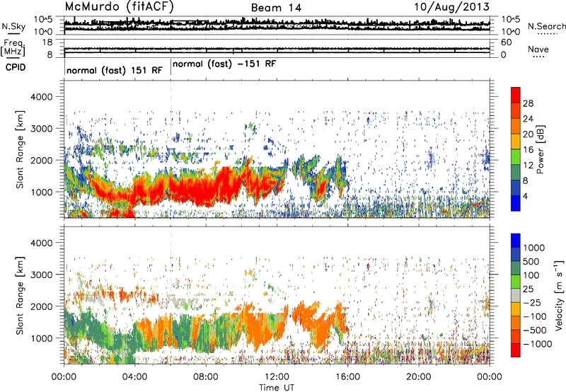Viewport: 566px width, 392px height.
Task: Select the "60" tick on the Nave axis
Action: pyautogui.click(x=507, y=42)
